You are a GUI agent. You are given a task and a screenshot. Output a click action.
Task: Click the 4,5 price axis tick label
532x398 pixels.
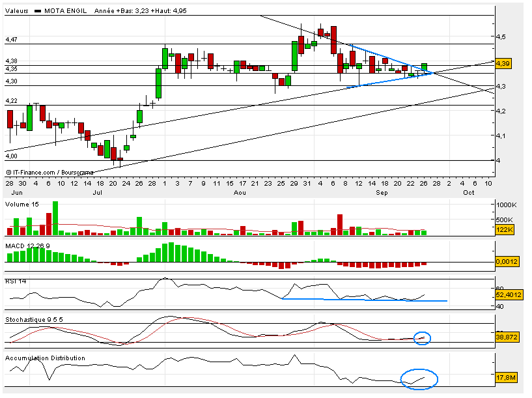click(501, 37)
